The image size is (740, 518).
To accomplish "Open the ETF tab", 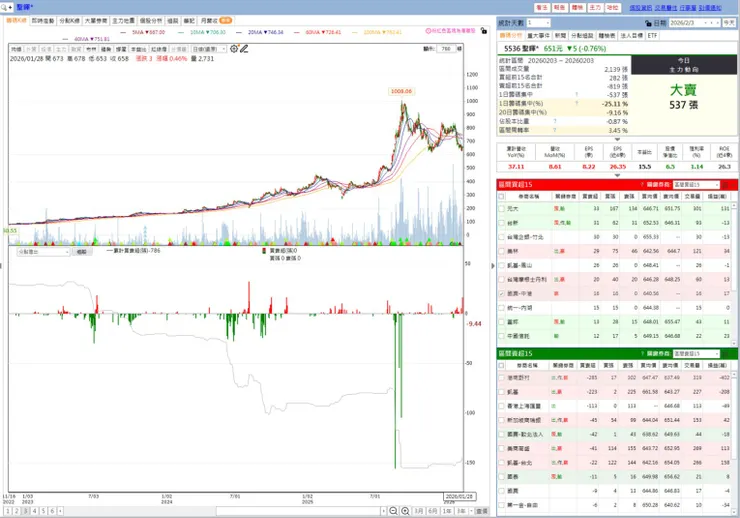I will pos(652,35).
